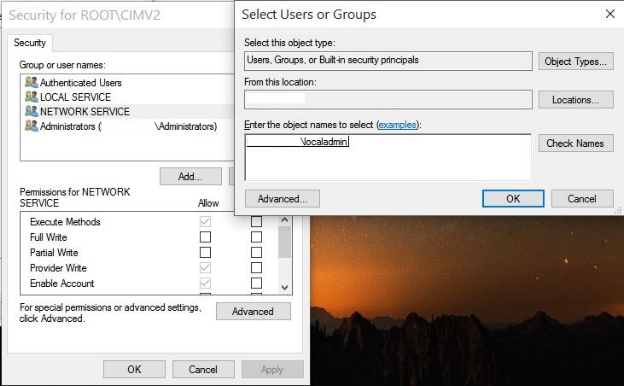Click the Check Names button
The height and width of the screenshot is (386, 624).
575,143
